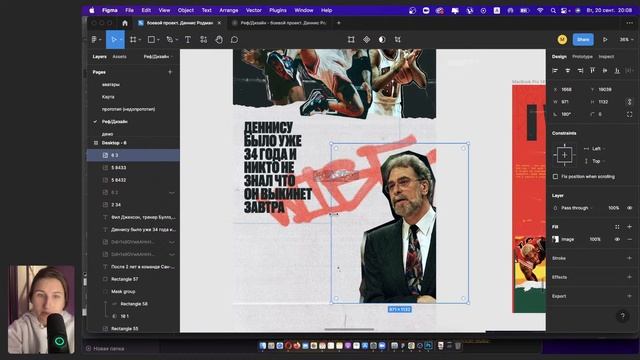The height and width of the screenshot is (360, 640).
Task: Click the Share button
Action: (583, 40)
